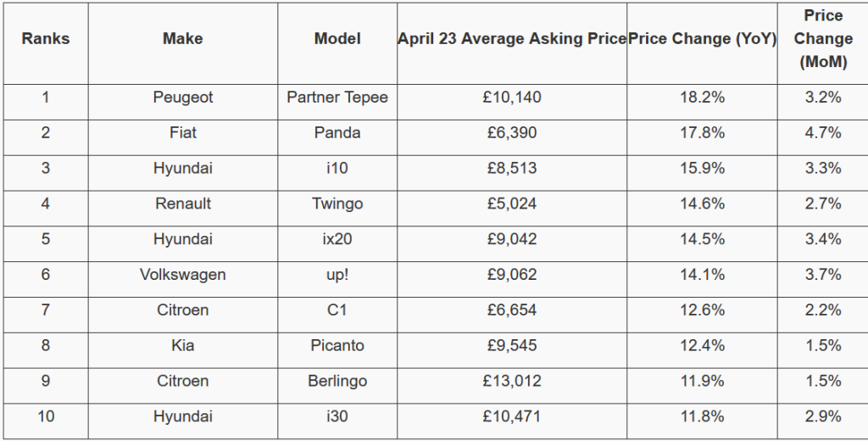Viewport: 868px width, 441px height.
Task: Click Price Change (YoY) column header
Action: [702, 39]
